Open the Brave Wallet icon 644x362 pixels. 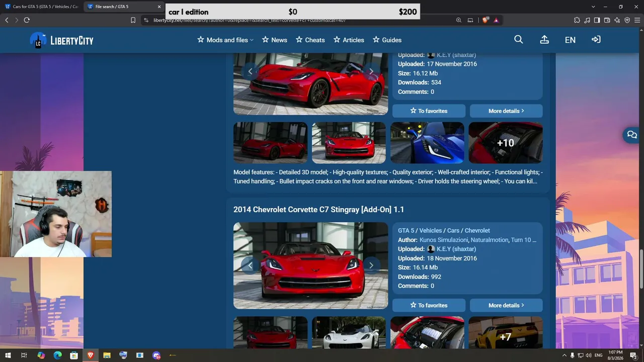(607, 20)
